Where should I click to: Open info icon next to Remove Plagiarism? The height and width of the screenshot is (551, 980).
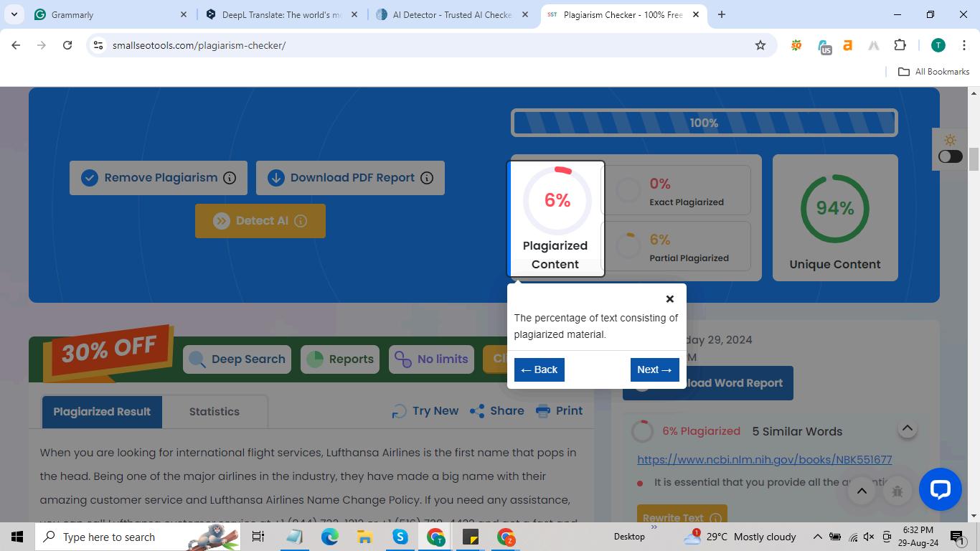[x=230, y=178]
